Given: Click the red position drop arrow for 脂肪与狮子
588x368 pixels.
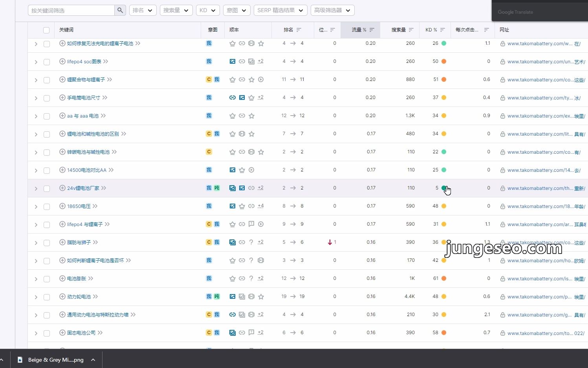Looking at the screenshot, I should 330,242.
